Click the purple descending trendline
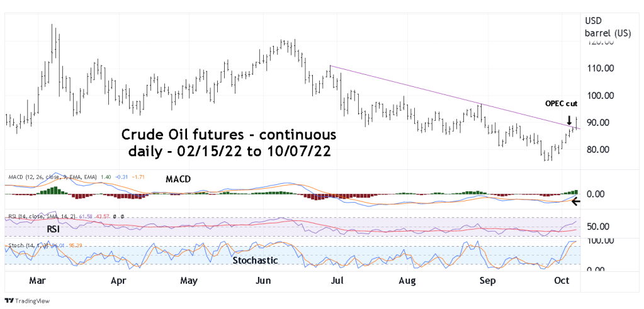Image resolution: width=644 pixels, height=309 pixels. [441, 94]
